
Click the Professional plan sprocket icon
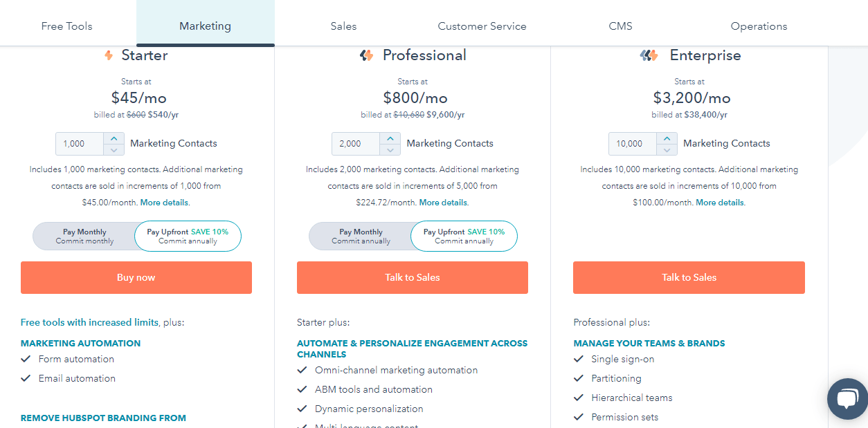[367, 55]
